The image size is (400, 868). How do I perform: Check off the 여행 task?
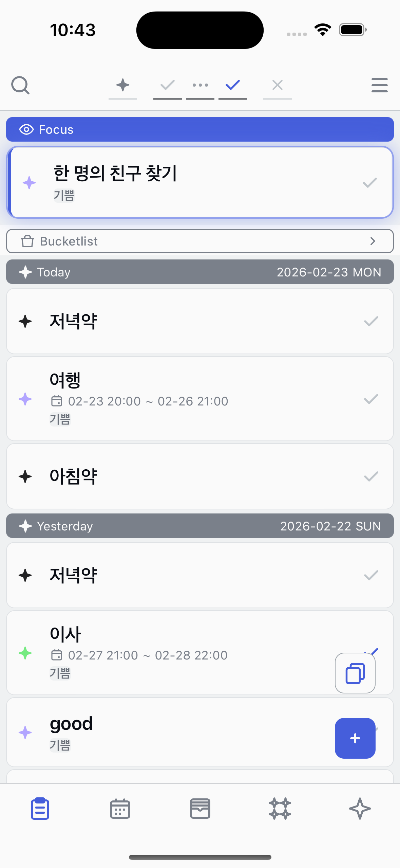pyautogui.click(x=371, y=399)
